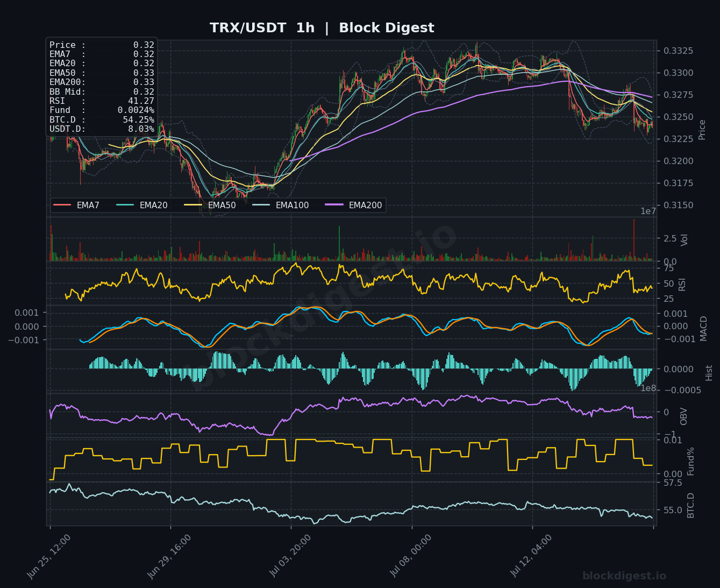The height and width of the screenshot is (588, 720).
Task: Click the BTC.D 54.25% row in info box
Action: coord(102,119)
